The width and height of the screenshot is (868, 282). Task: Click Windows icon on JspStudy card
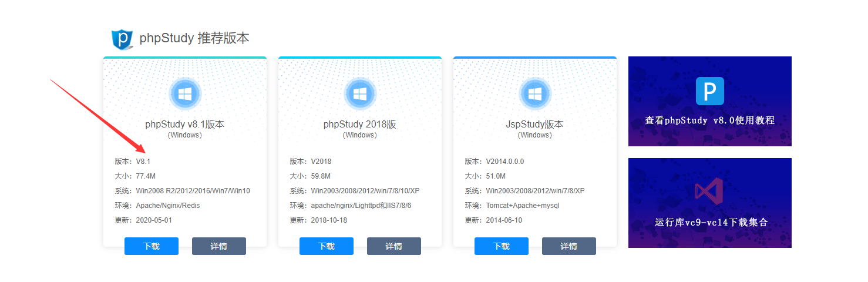(x=535, y=94)
